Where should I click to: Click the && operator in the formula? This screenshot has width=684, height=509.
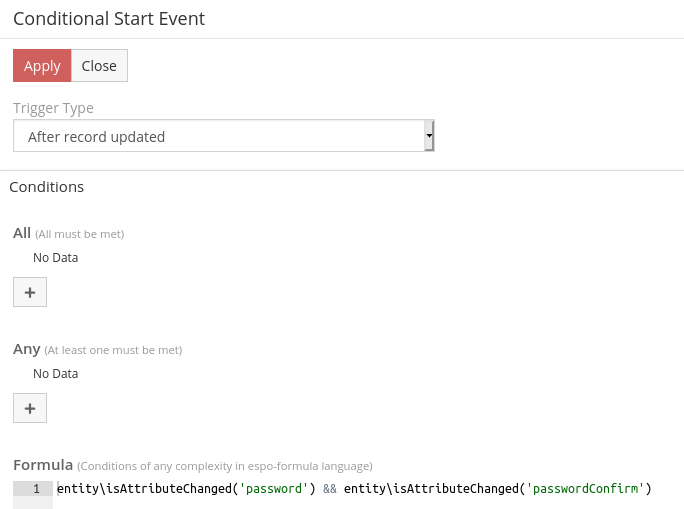[330, 489]
